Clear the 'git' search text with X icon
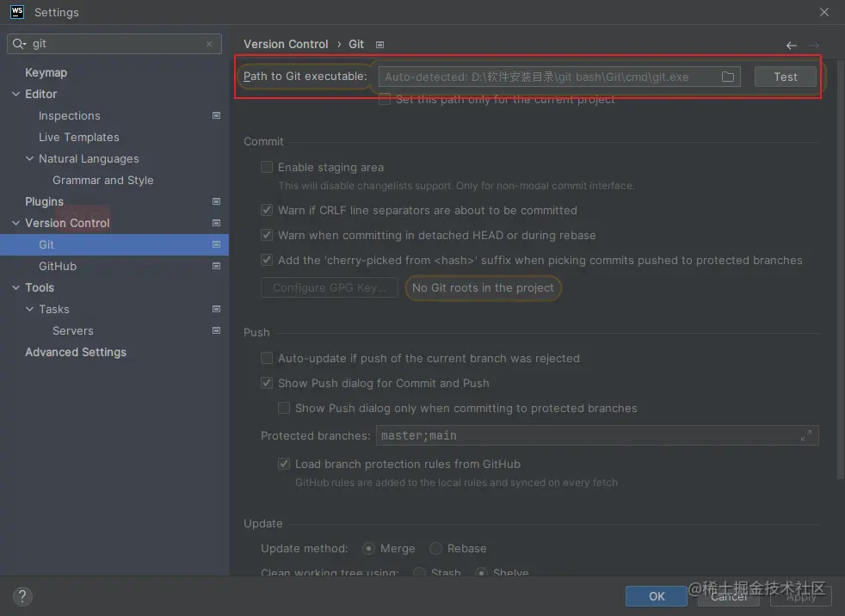This screenshot has width=845, height=616. click(x=209, y=44)
